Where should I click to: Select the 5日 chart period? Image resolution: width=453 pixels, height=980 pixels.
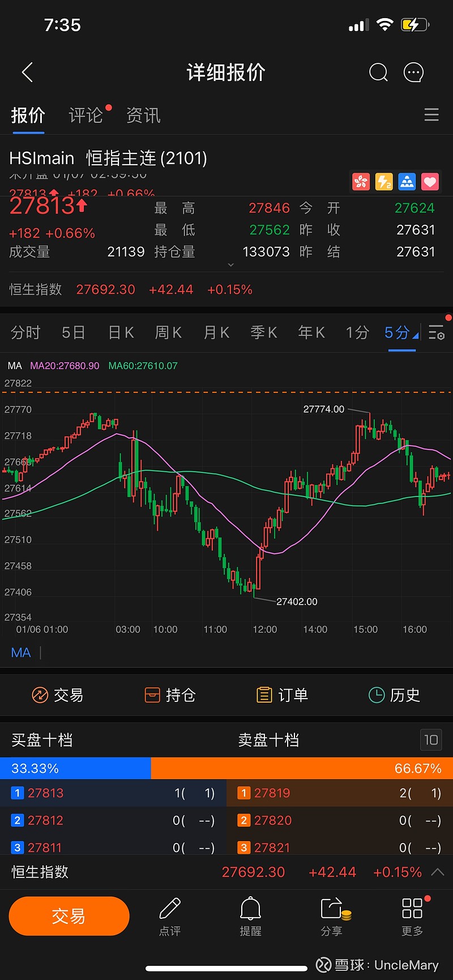(x=74, y=332)
